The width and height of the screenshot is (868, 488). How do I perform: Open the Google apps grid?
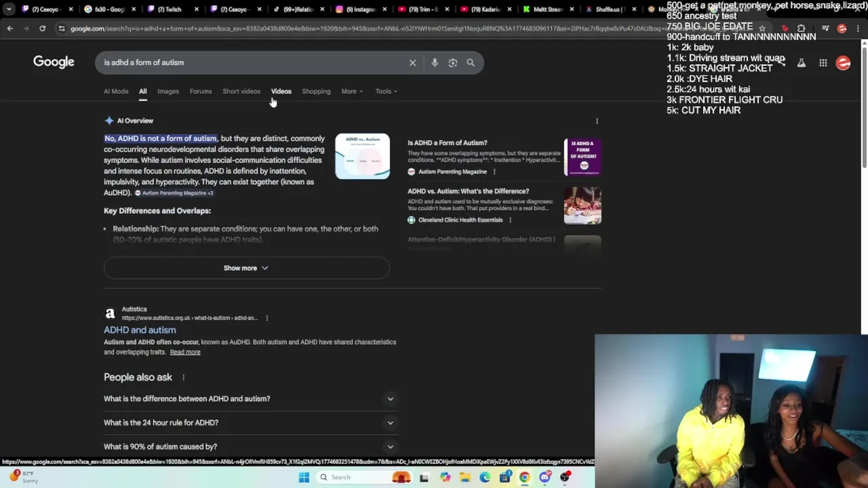(x=823, y=63)
